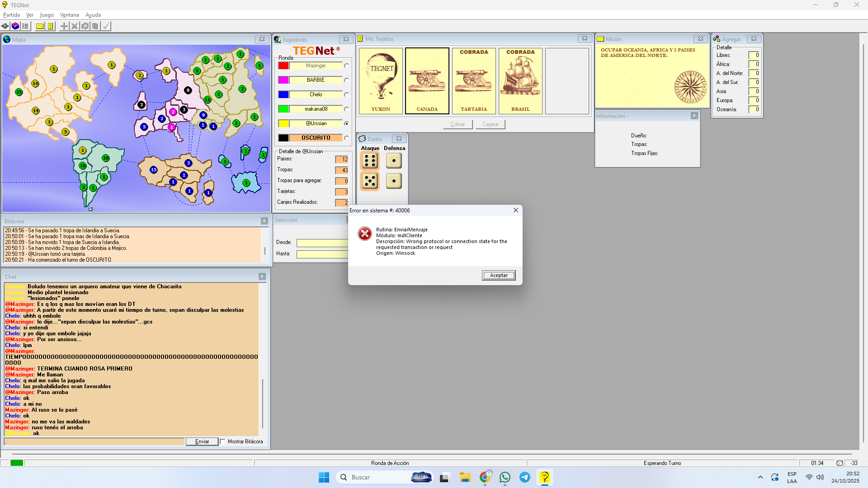Image resolution: width=868 pixels, height=488 pixels.
Task: Click the plus add-troops toolbar icon
Action: [64, 26]
